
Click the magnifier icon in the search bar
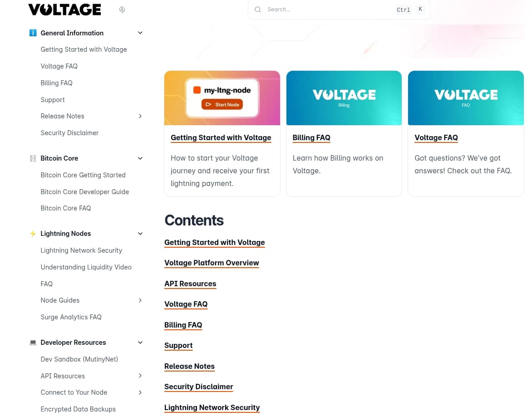[258, 10]
